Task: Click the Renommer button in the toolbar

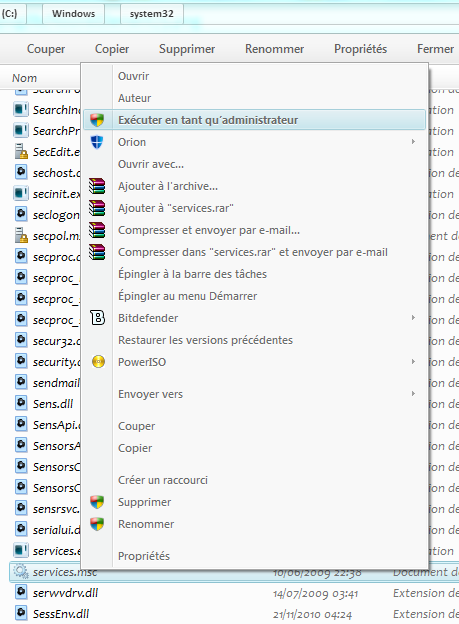Action: click(x=274, y=49)
